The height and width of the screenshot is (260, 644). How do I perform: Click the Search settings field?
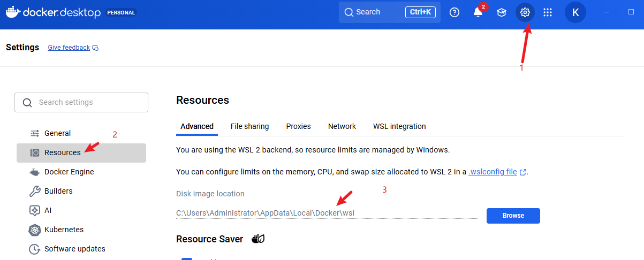click(88, 102)
